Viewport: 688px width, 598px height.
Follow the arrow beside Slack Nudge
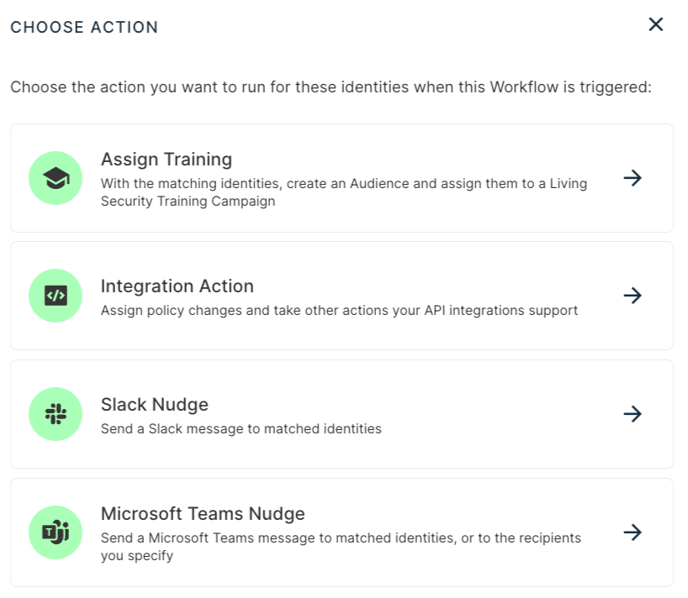(x=633, y=414)
